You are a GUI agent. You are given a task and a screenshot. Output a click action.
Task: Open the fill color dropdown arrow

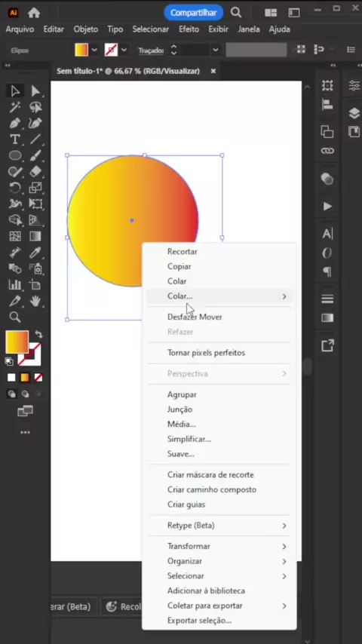pos(94,50)
